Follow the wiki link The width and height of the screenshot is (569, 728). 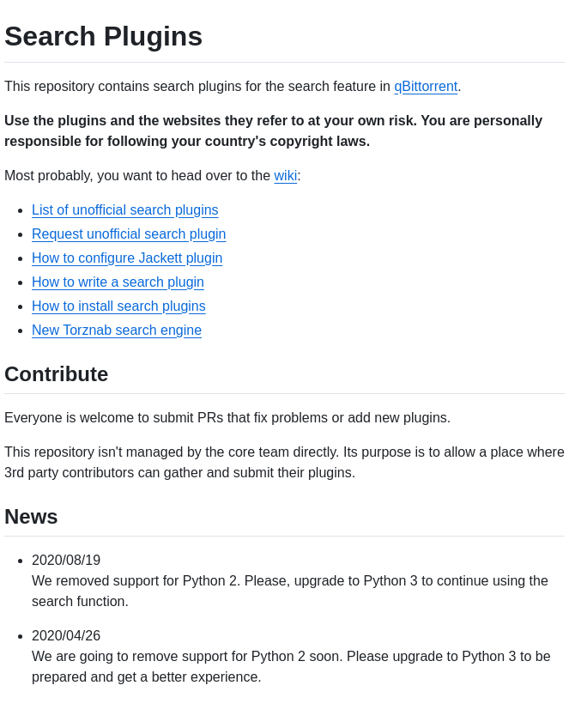click(285, 176)
